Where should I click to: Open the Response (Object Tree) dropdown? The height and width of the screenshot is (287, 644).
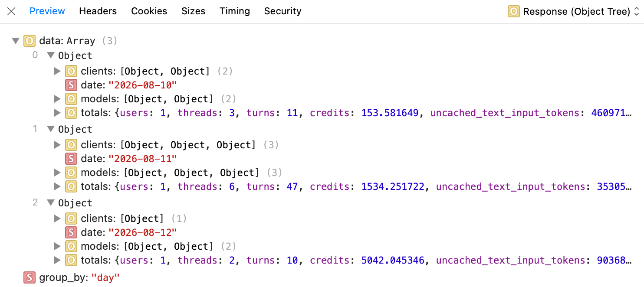(574, 11)
